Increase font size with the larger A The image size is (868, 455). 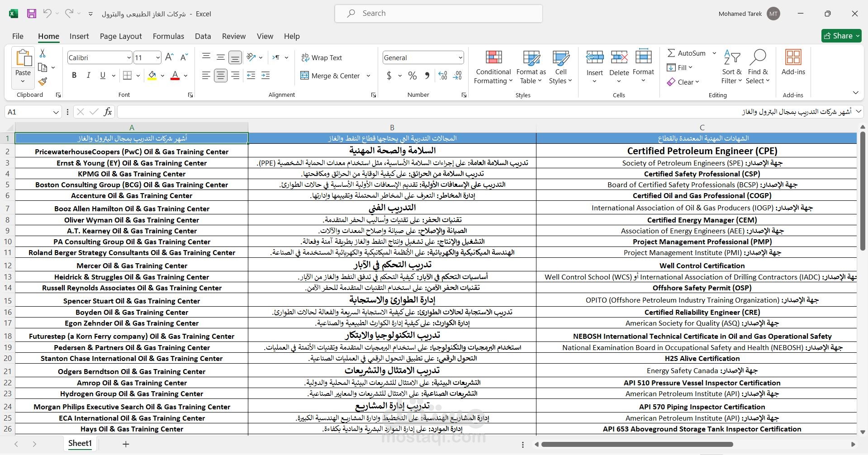pyautogui.click(x=169, y=57)
